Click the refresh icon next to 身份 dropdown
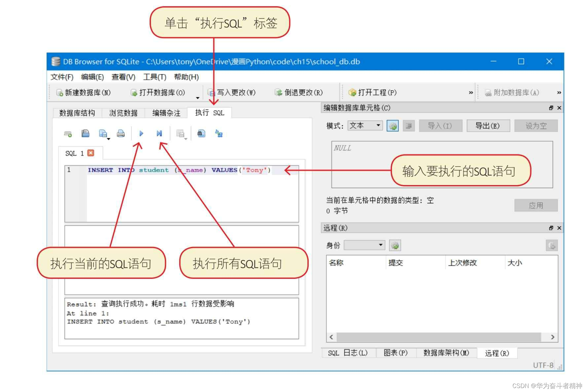Screen dimensions: 587x392 [395, 245]
